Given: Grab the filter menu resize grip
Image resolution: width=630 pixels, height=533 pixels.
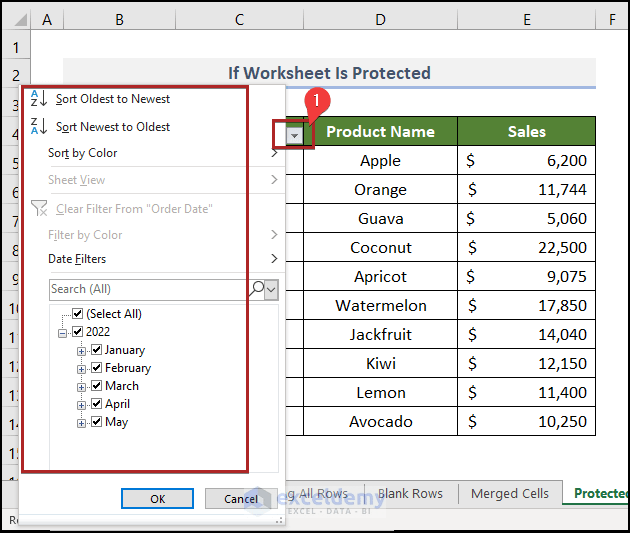Looking at the screenshot, I should 279,521.
